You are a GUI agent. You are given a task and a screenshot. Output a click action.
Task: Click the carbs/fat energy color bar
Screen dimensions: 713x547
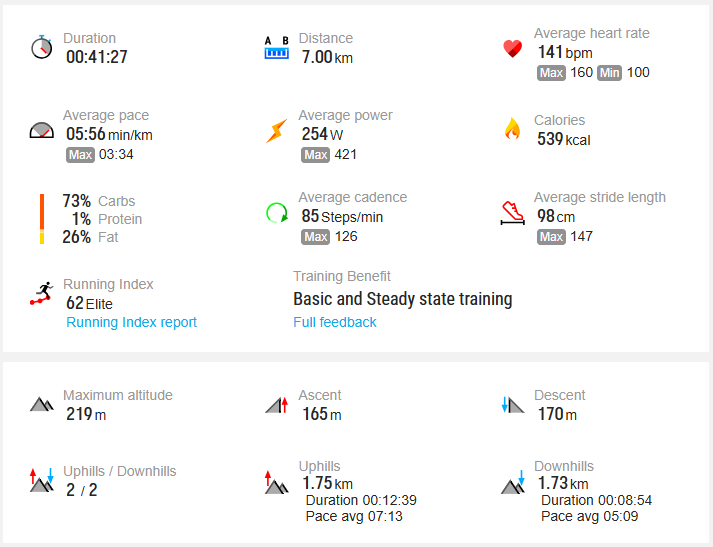(42, 219)
